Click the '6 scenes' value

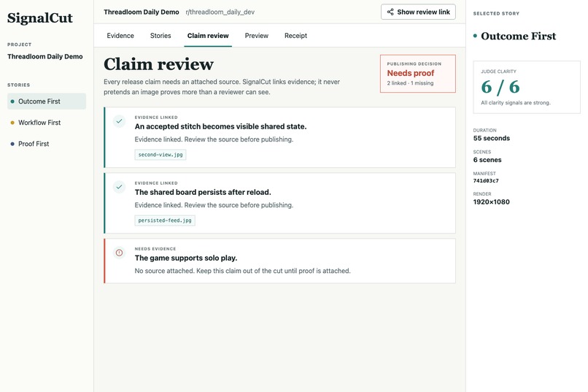[x=487, y=160]
